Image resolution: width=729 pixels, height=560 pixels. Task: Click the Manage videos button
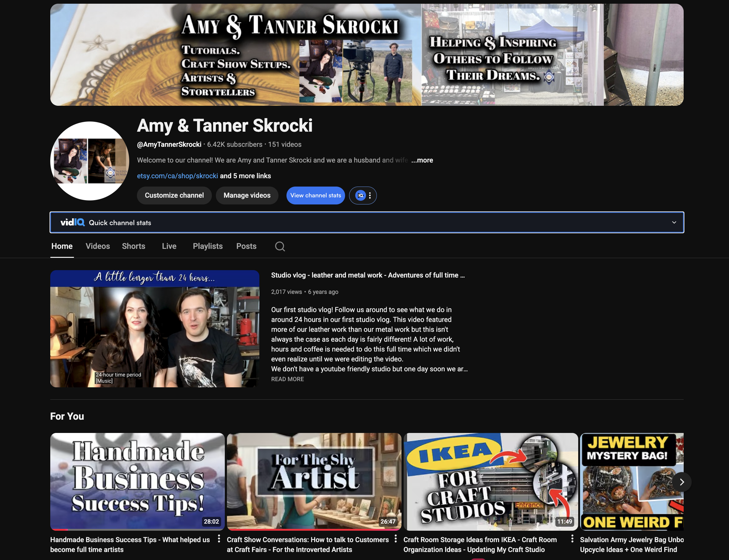pos(247,195)
